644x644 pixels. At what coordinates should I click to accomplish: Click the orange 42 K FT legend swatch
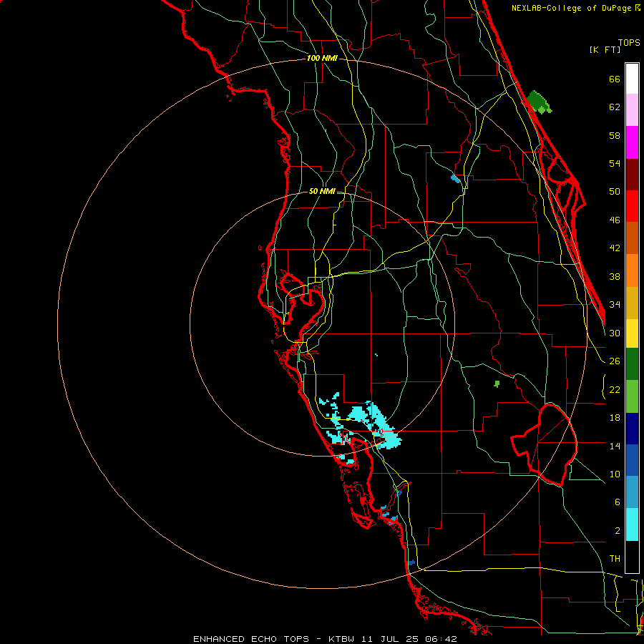tap(632, 270)
